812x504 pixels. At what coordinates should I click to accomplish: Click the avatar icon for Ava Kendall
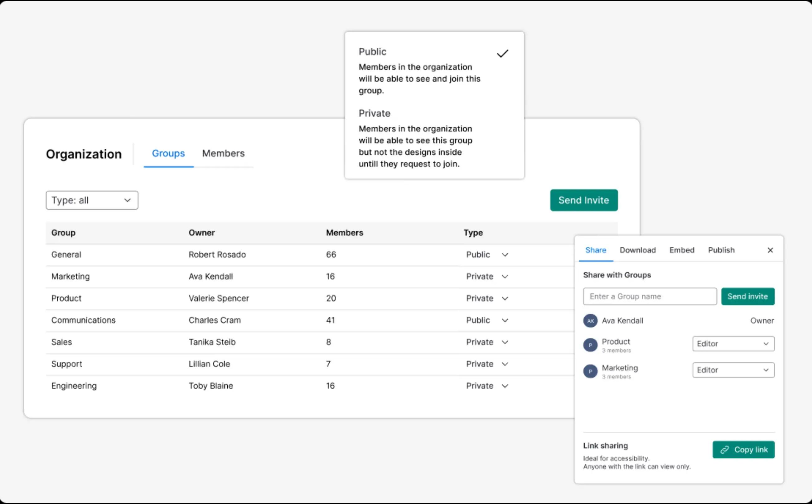pyautogui.click(x=590, y=320)
